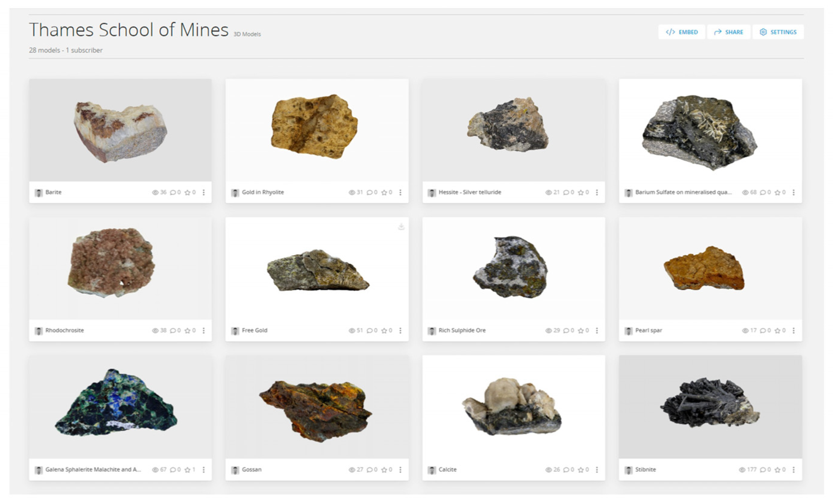
Task: Click the comment bubble icon on Calcite
Action: pos(567,470)
